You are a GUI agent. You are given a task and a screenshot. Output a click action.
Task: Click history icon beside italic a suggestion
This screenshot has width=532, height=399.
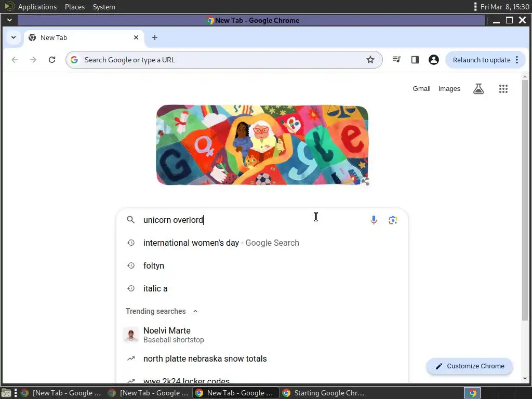pyautogui.click(x=131, y=289)
